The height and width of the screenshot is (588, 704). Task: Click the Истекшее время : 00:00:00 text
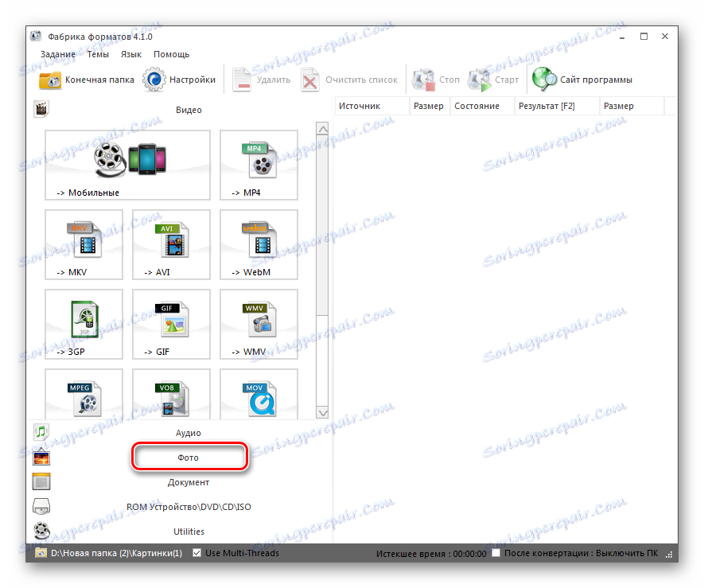click(x=431, y=554)
